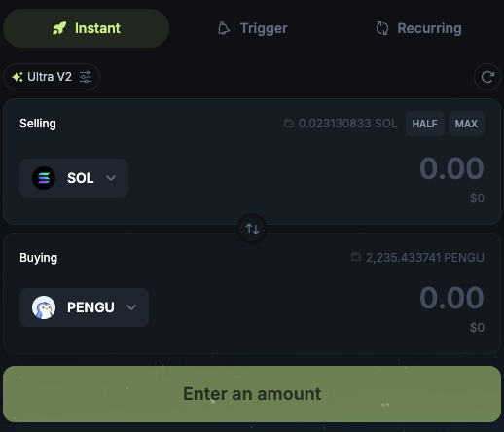Click the rocket icon on Instant tab
Screen dimensions: 504x432
pos(59,28)
